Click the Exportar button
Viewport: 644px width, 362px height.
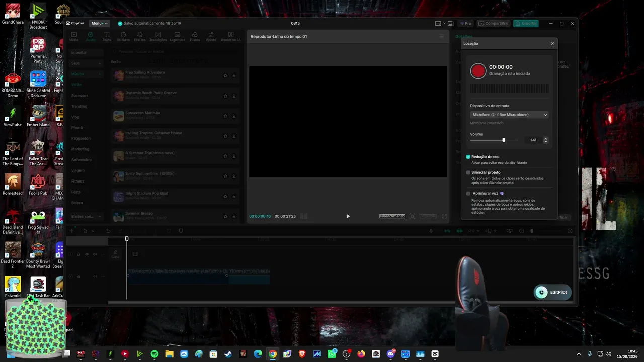526,23
